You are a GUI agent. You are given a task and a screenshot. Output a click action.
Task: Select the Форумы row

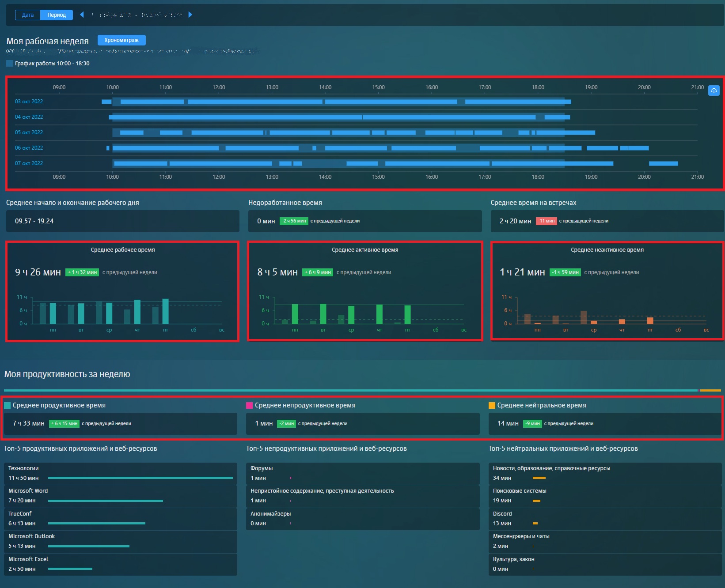click(363, 474)
